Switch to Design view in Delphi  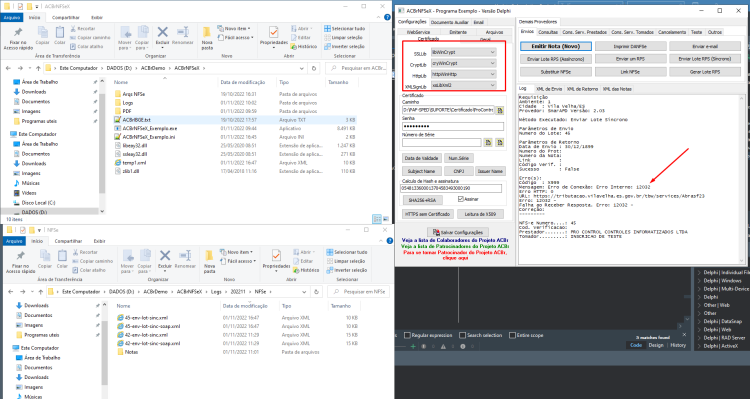(x=656, y=345)
